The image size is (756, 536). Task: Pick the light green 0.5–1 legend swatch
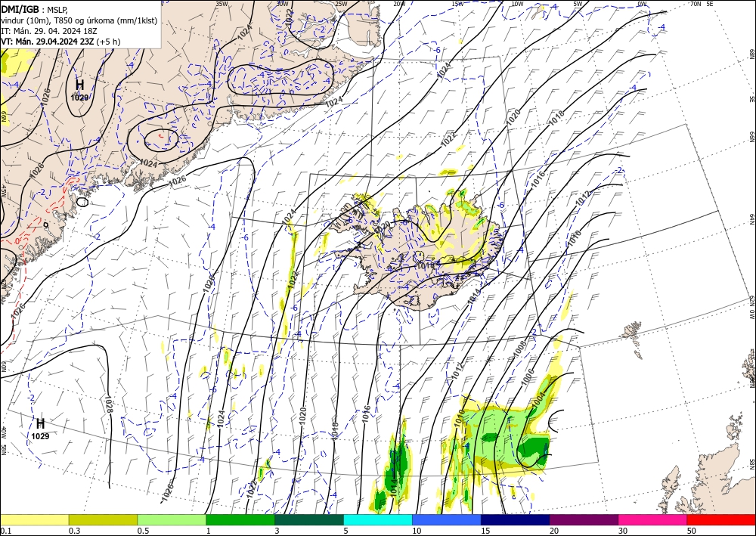172,519
